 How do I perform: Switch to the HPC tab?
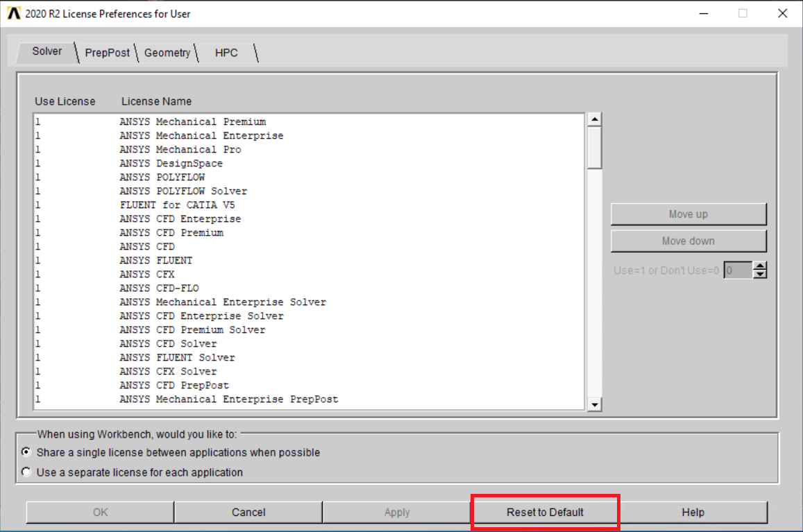point(226,53)
